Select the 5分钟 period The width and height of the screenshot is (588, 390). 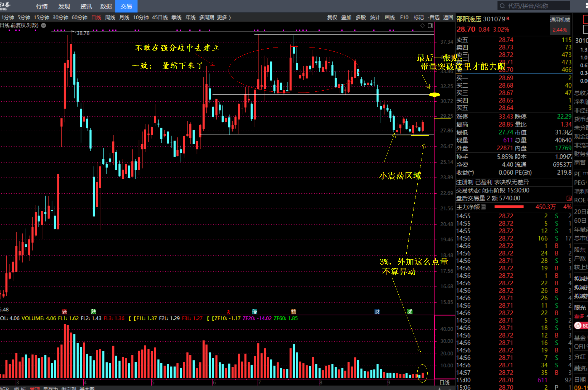point(24,17)
